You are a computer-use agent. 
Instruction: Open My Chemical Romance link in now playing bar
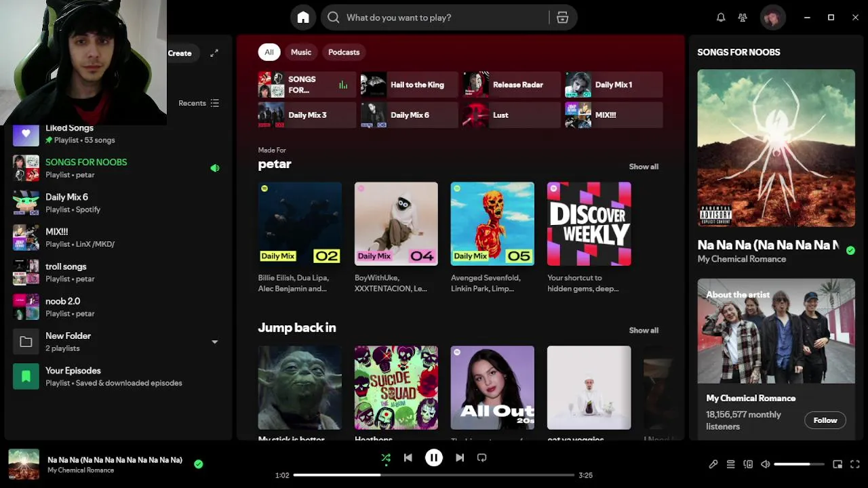coord(81,470)
